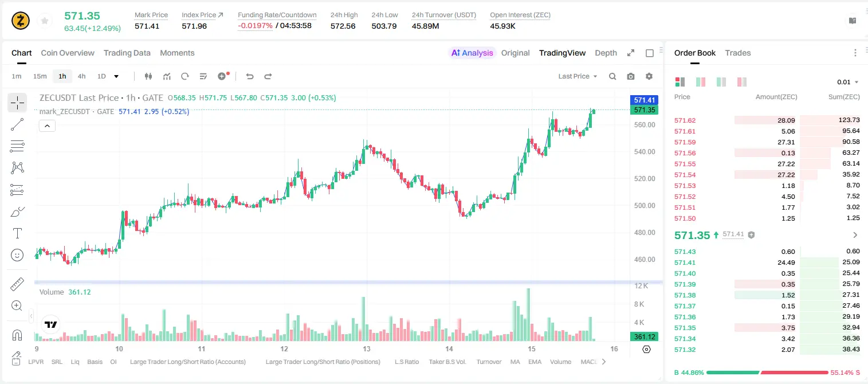The image size is (868, 384).
Task: Select the trend line drawing tool
Action: click(x=17, y=124)
